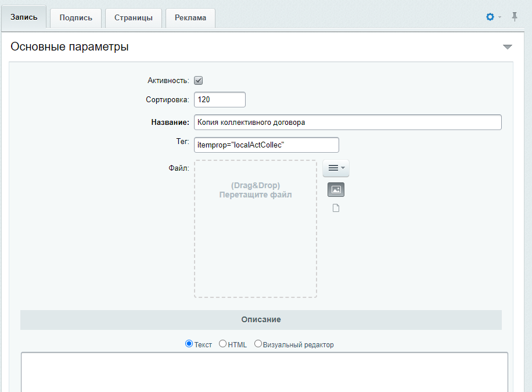Click the image library icon beside file area
532x392 pixels.
pyautogui.click(x=336, y=190)
